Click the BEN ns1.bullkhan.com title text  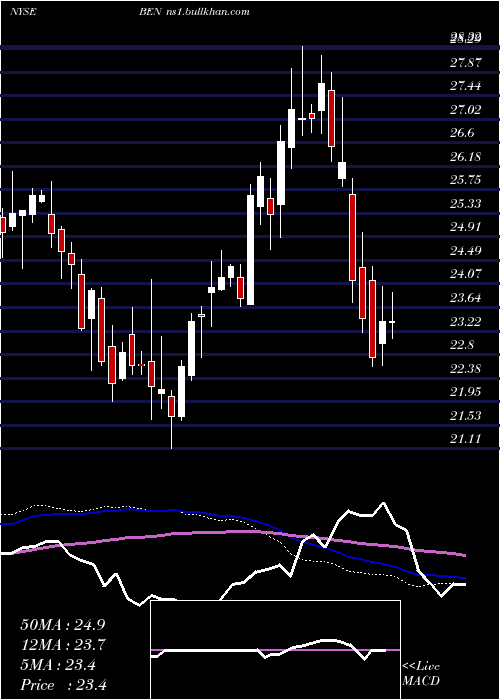tap(194, 12)
